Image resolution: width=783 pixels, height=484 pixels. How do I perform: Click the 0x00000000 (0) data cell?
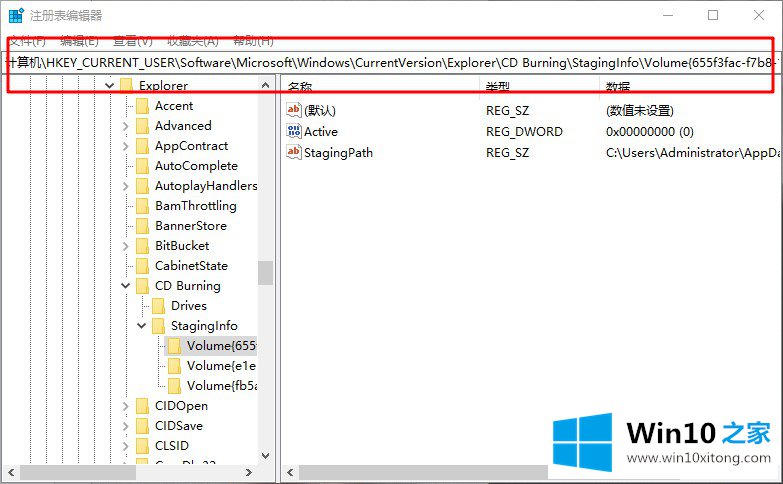coord(650,131)
